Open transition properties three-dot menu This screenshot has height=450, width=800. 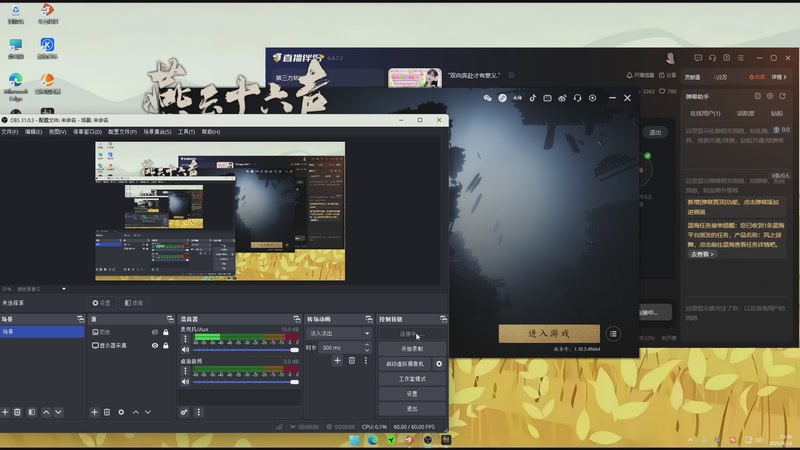pos(365,360)
